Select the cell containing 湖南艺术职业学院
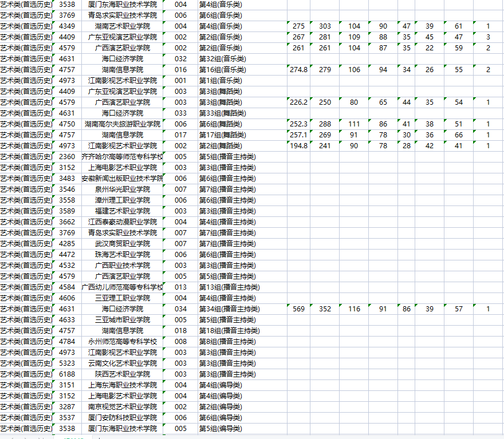 122,26
